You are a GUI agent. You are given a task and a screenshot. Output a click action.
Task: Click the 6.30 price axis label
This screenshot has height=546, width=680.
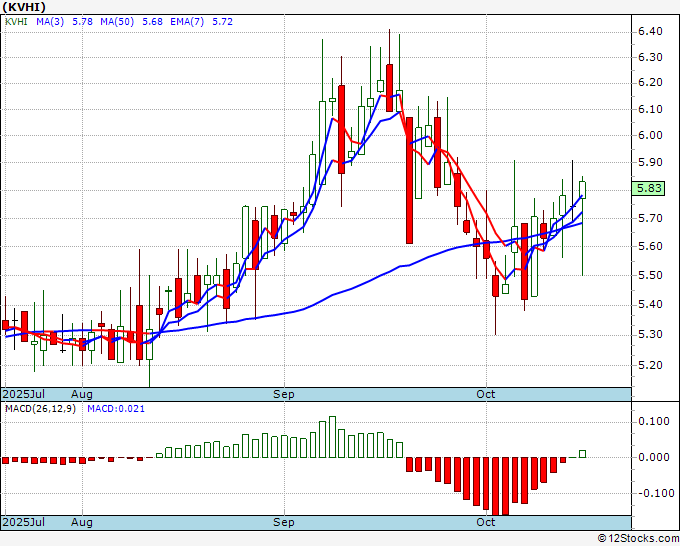tap(650, 57)
